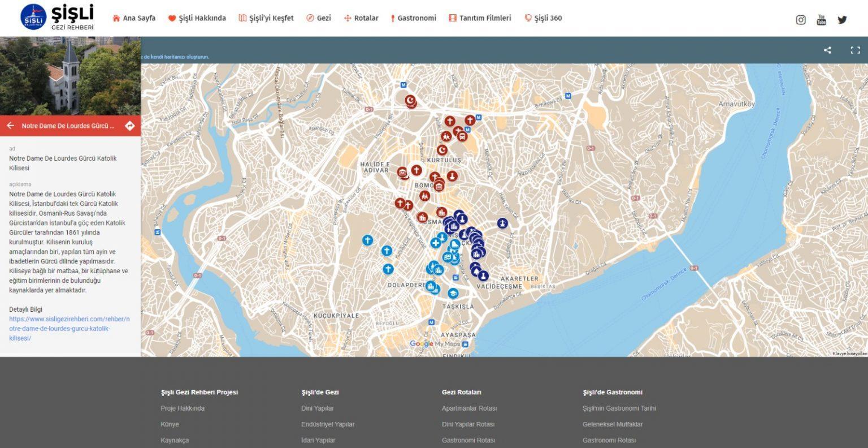Click the church photo thumbnail
This screenshot has width=868, height=448.
[x=70, y=76]
